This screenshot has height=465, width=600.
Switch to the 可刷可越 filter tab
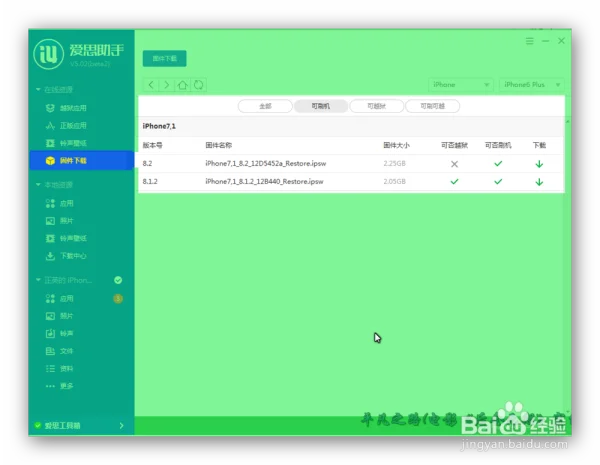coord(432,106)
